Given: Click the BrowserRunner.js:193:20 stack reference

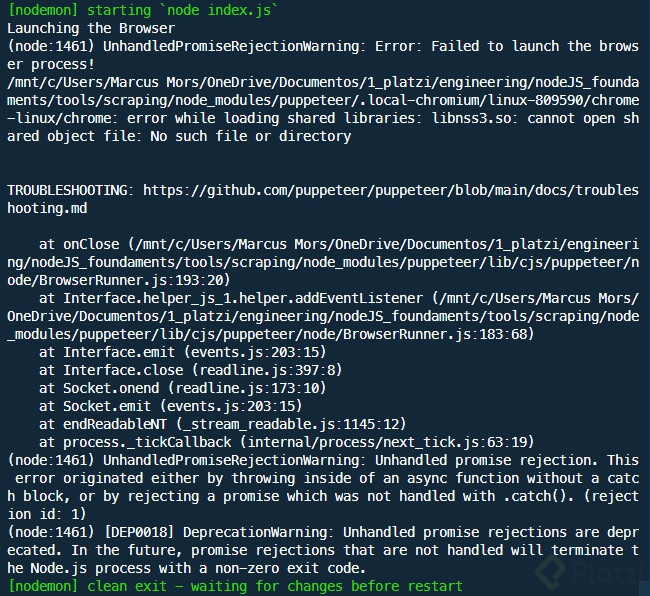Looking at the screenshot, I should click(134, 280).
